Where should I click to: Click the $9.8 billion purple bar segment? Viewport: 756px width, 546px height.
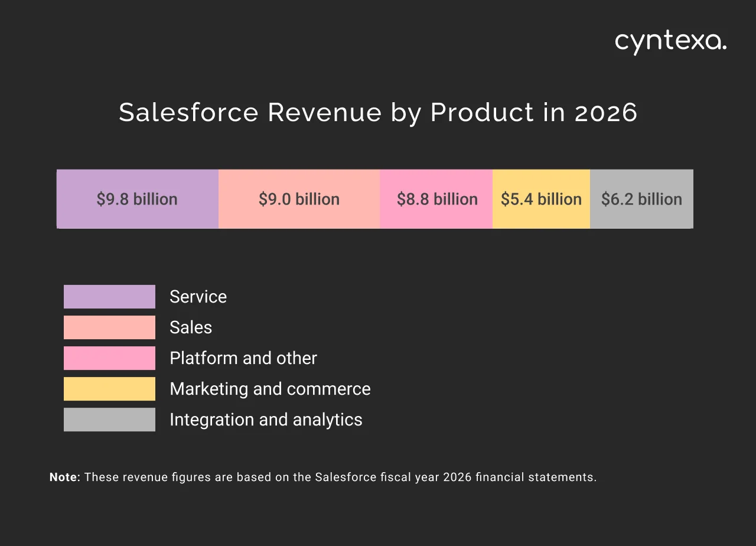point(138,199)
